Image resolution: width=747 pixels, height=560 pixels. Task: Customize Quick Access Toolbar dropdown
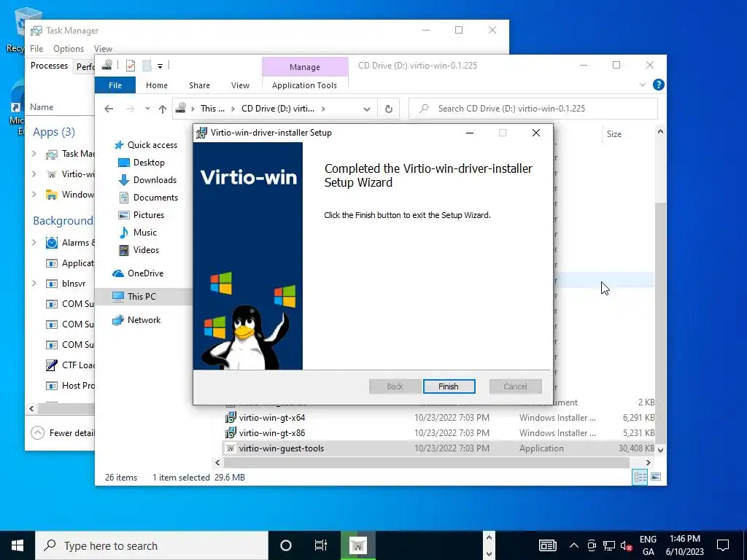click(160, 66)
